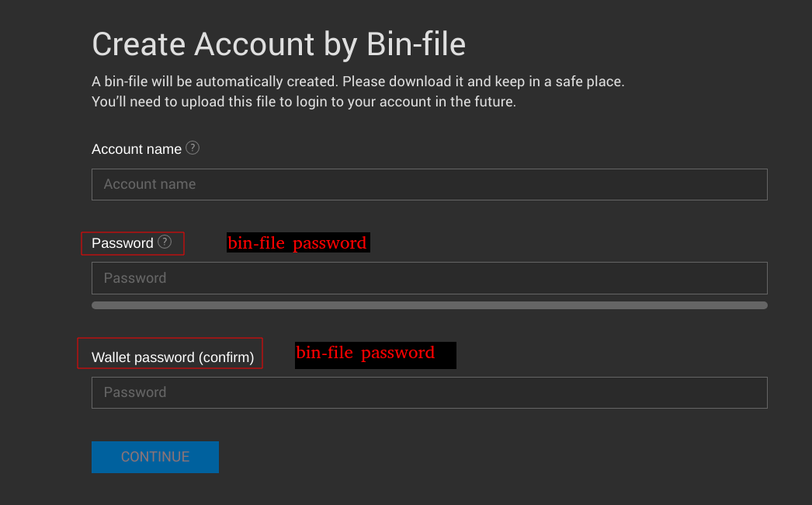Click the password strength indicator bar
This screenshot has width=812, height=505.
tap(429, 305)
